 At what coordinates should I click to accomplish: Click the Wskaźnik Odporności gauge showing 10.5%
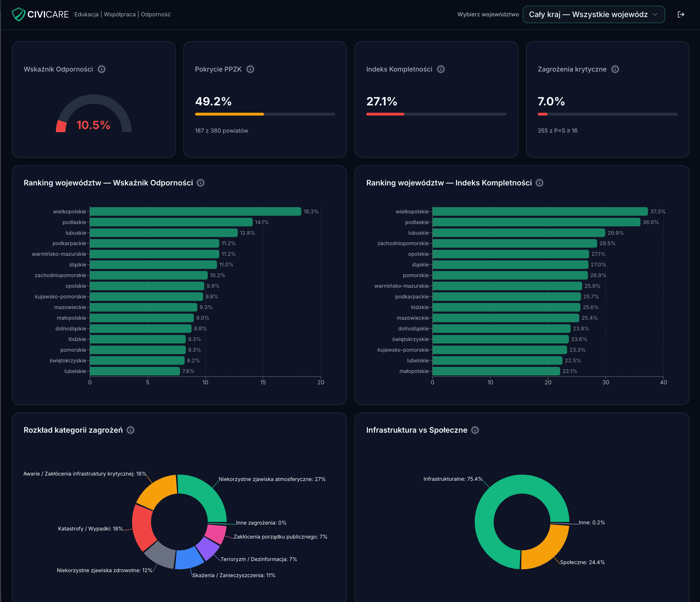point(94,113)
